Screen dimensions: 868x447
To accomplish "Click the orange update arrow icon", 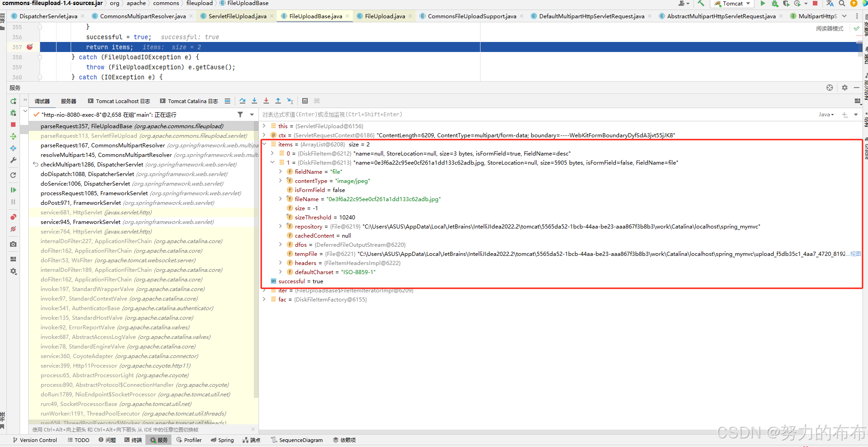I will click(x=854, y=4).
